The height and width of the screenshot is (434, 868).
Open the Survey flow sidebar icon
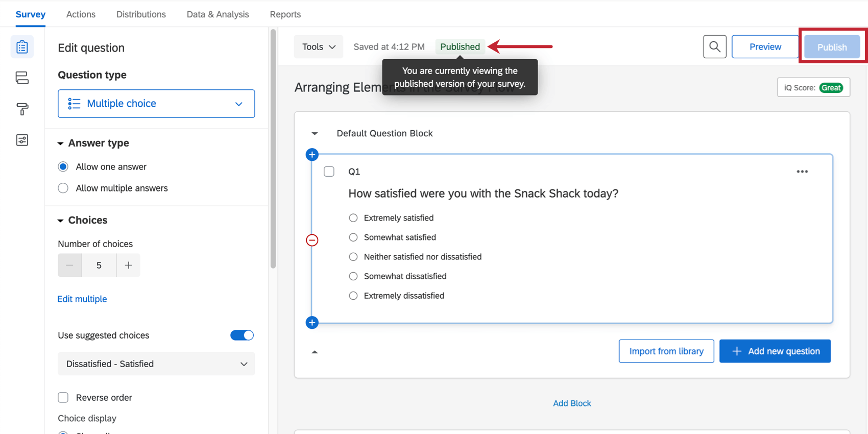(22, 78)
